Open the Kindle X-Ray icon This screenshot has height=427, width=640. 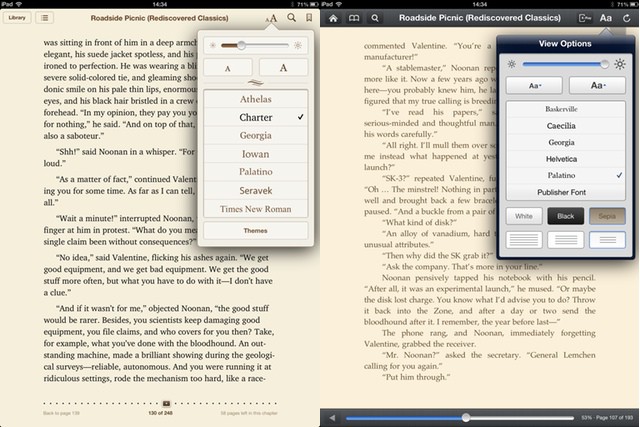tap(586, 18)
